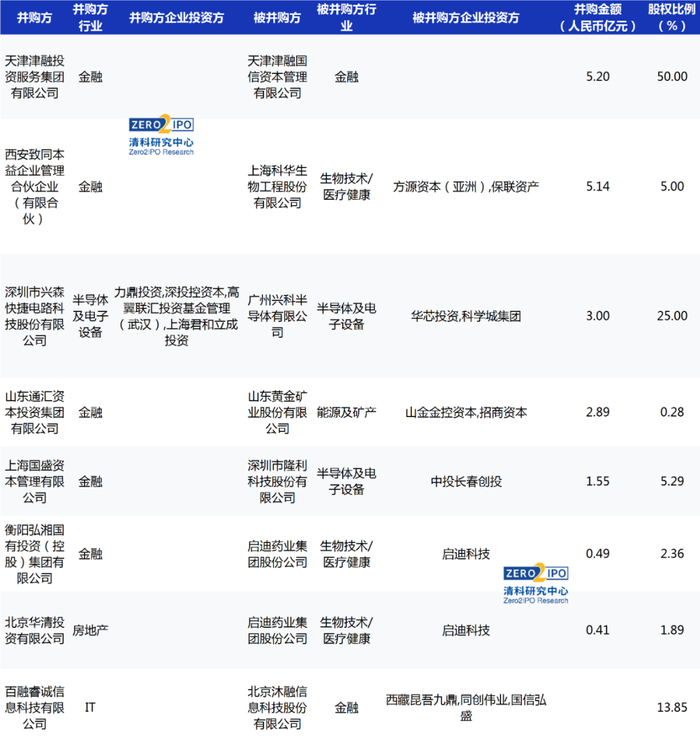Image resolution: width=700 pixels, height=746 pixels.
Task: Select acquirer cell 衡阳弘湘国有投资(控股)集团有限公司
Action: 34,554
